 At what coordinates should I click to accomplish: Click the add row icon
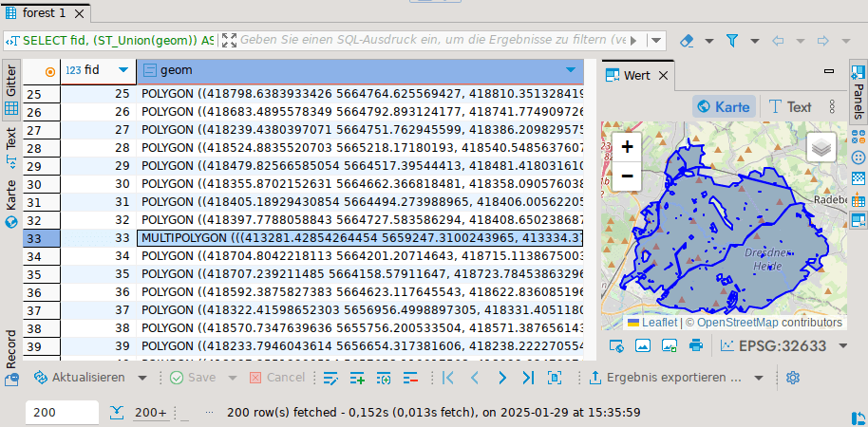357,379
